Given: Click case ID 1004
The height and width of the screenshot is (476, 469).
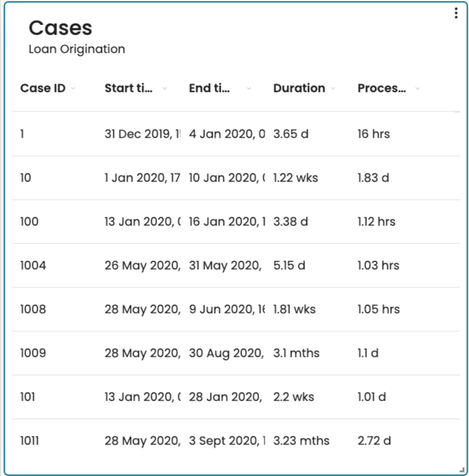Looking at the screenshot, I should coord(33,266).
